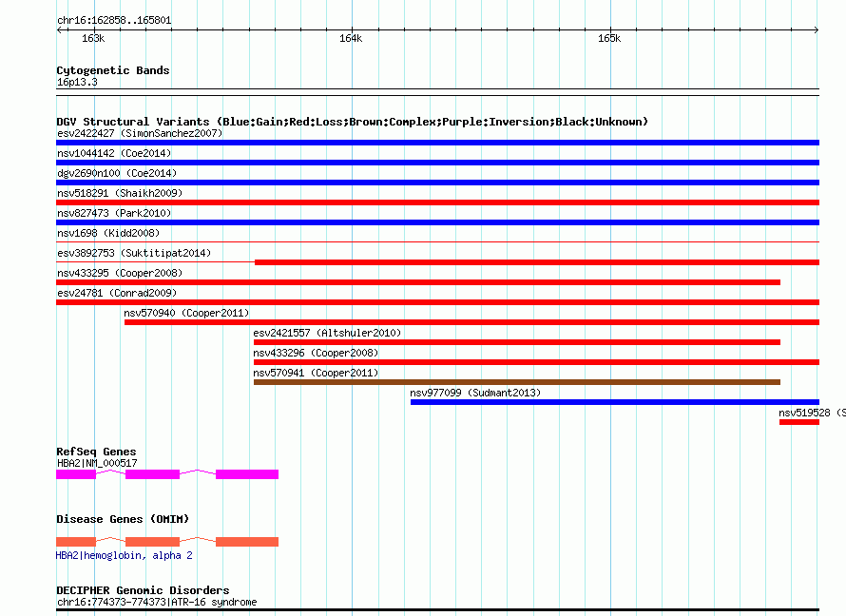Viewport: 846px width, 616px height.
Task: Select the nsv570940 (Cooper2011) label
Action: click(x=186, y=313)
